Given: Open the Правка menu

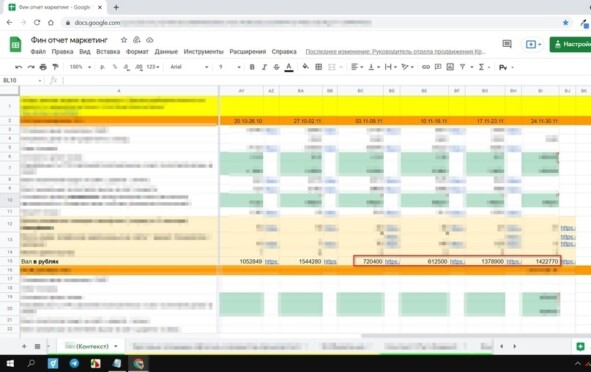Looking at the screenshot, I should (62, 52).
